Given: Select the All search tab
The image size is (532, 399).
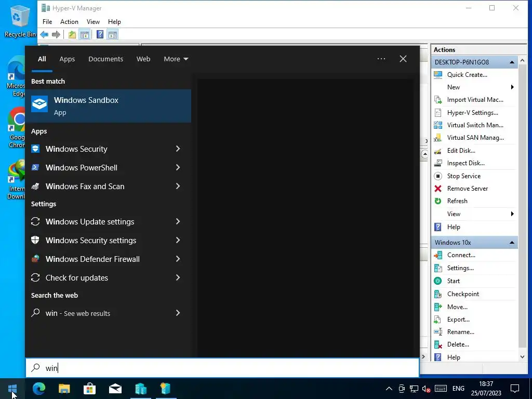Looking at the screenshot, I should [42, 59].
